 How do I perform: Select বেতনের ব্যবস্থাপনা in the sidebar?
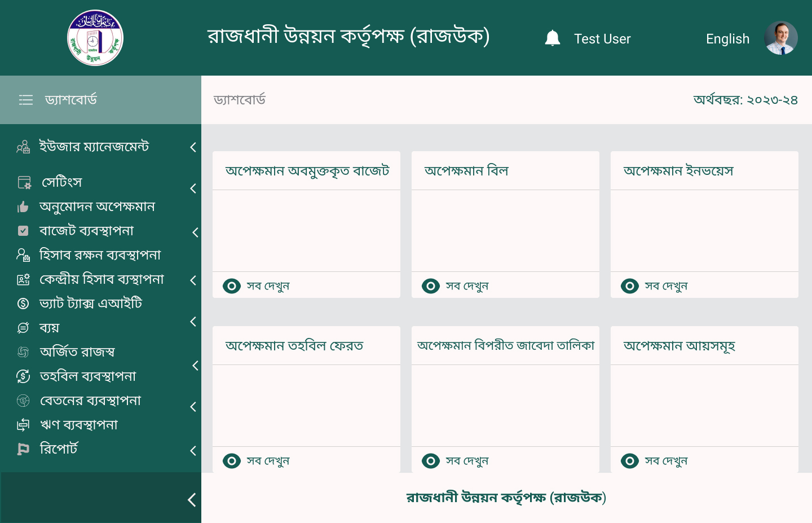(x=90, y=401)
